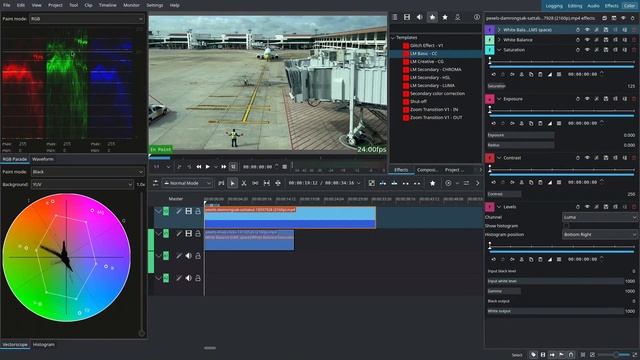The height and width of the screenshot is (360, 640).
Task: Adjust the Exposure value slider
Action: 561,135
